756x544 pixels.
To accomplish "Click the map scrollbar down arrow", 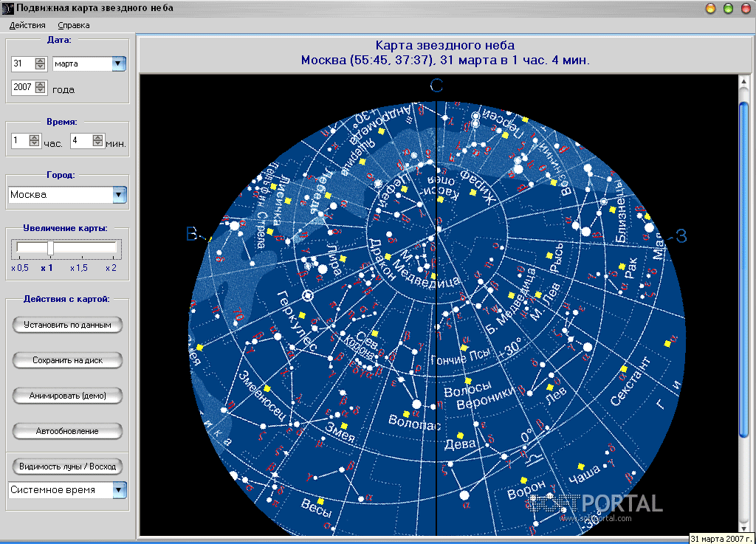I will pyautogui.click(x=744, y=528).
